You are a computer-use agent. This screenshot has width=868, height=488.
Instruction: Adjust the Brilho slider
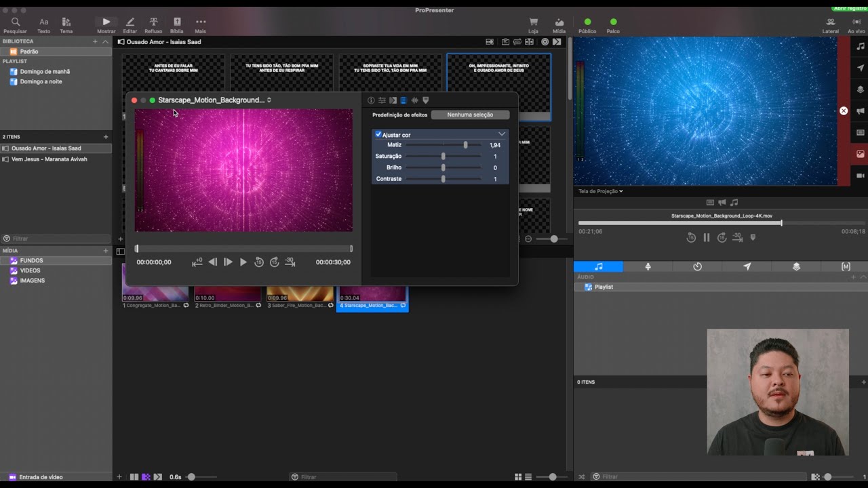(x=443, y=167)
